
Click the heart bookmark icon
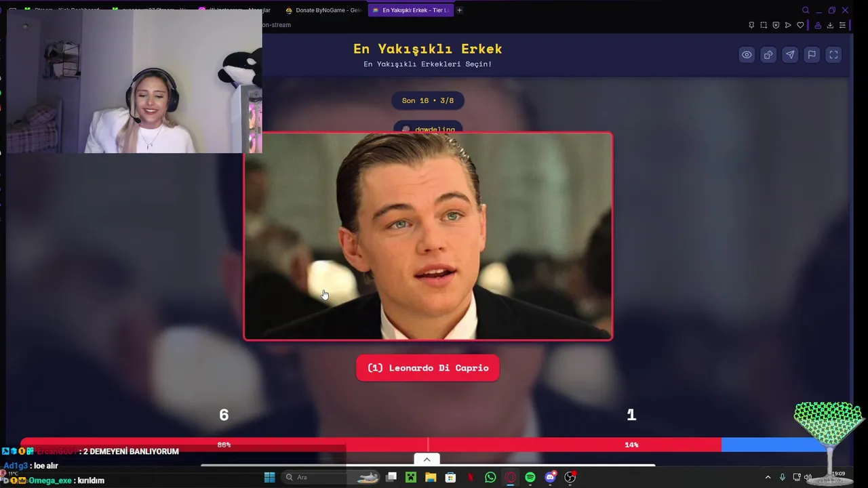coord(800,25)
